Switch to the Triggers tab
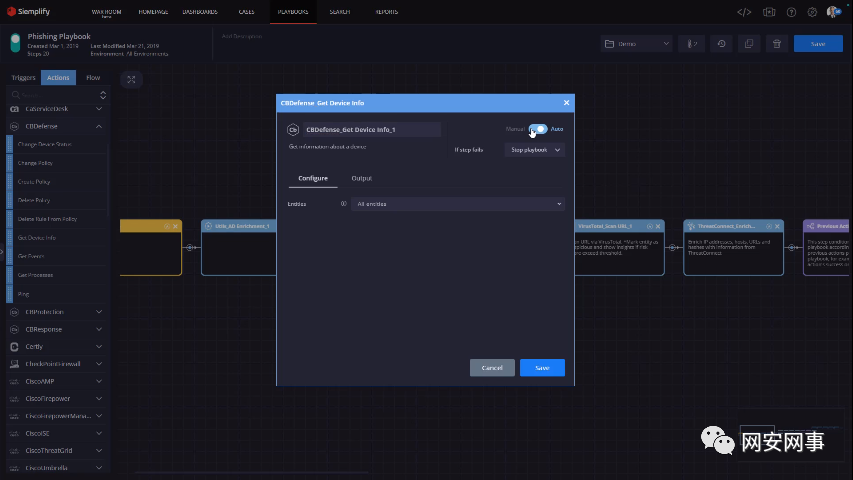 click(23, 78)
